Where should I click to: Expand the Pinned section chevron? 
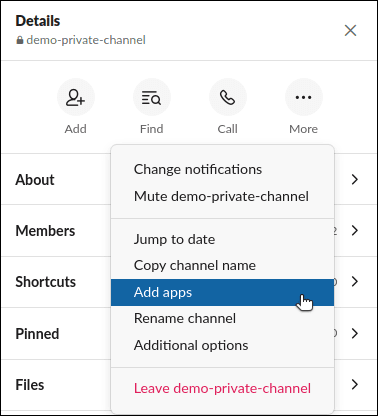pyautogui.click(x=355, y=333)
